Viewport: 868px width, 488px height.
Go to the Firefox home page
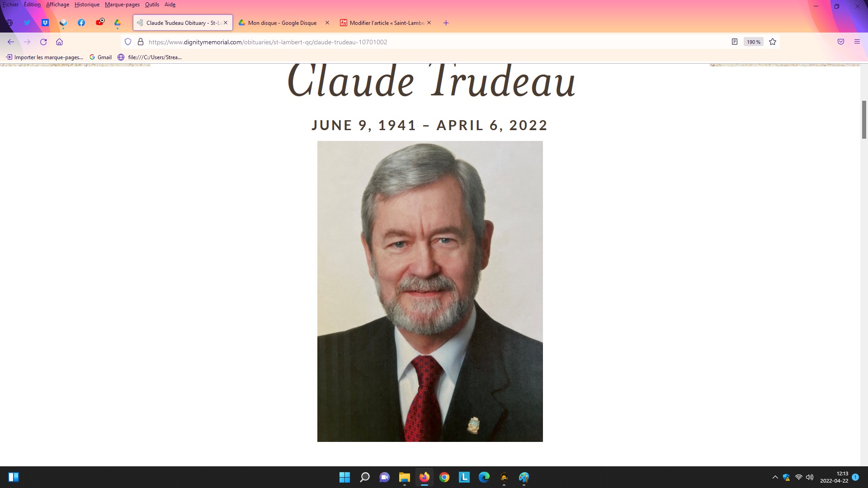59,42
